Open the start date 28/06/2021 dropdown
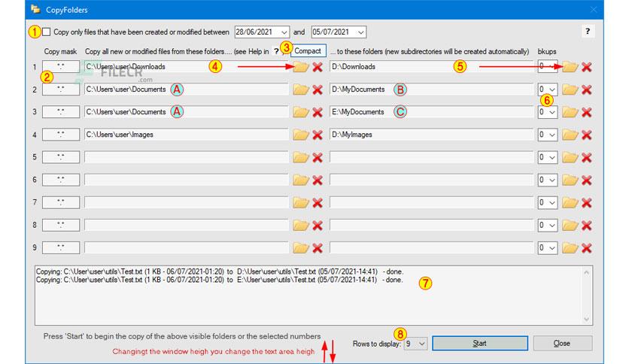 pyautogui.click(x=284, y=32)
